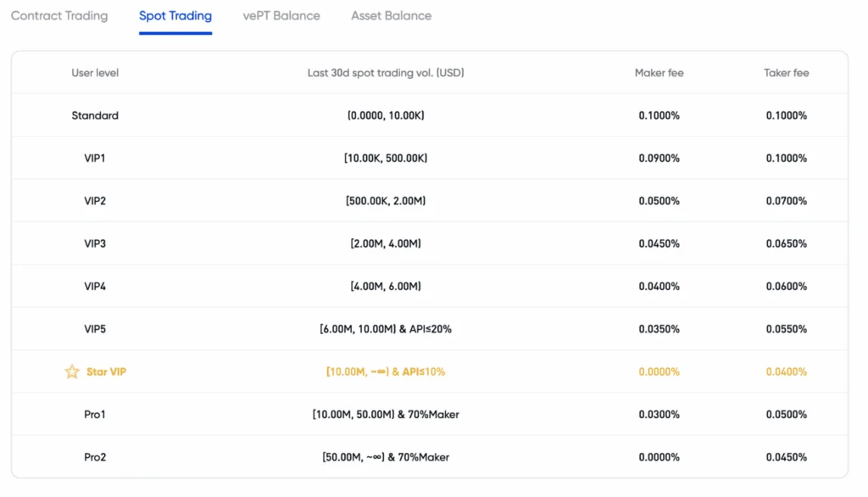Click the Taker fee column header
Image resolution: width=868 pixels, height=497 pixels.
pos(785,73)
